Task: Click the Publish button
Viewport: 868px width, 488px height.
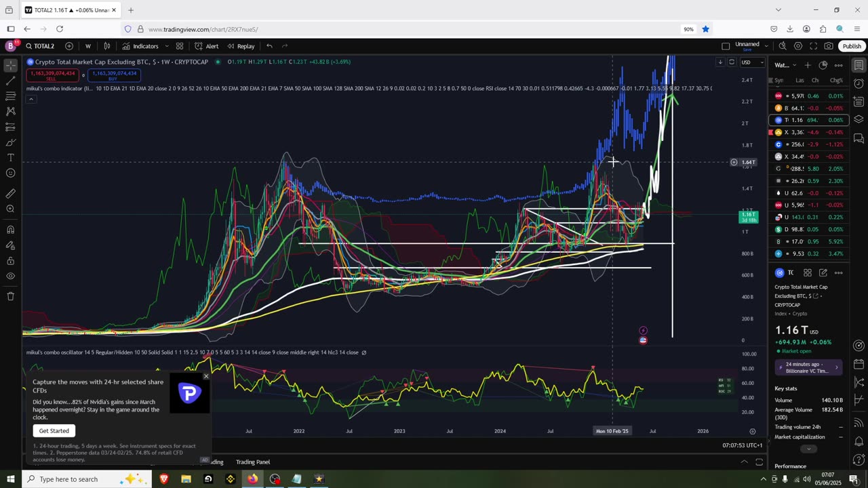Action: (x=852, y=46)
